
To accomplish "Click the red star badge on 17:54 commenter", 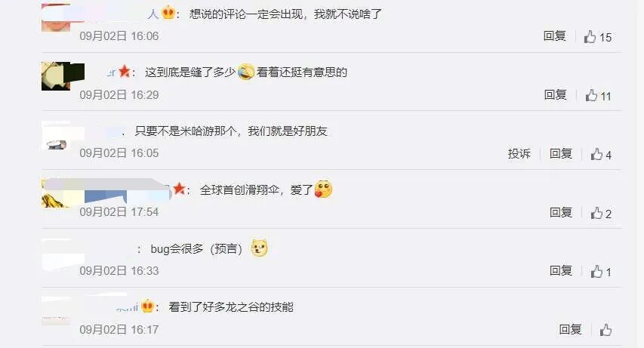I will pyautogui.click(x=179, y=189).
